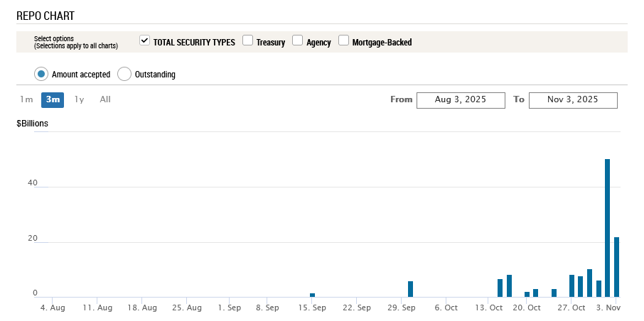Show All time range data
Image resolution: width=644 pixels, height=321 pixels.
pyautogui.click(x=105, y=99)
